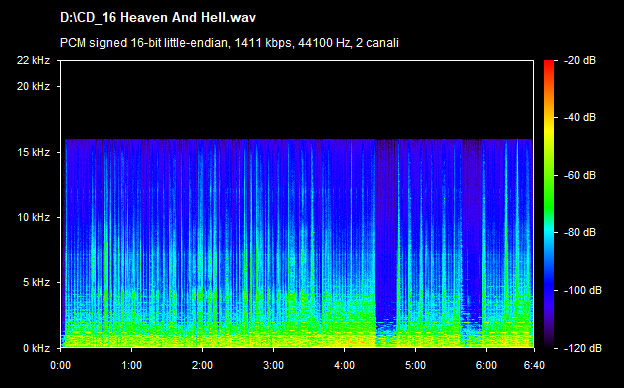Click the 20 kHz frequency axis label
The width and height of the screenshot is (624, 388).
tap(33, 86)
